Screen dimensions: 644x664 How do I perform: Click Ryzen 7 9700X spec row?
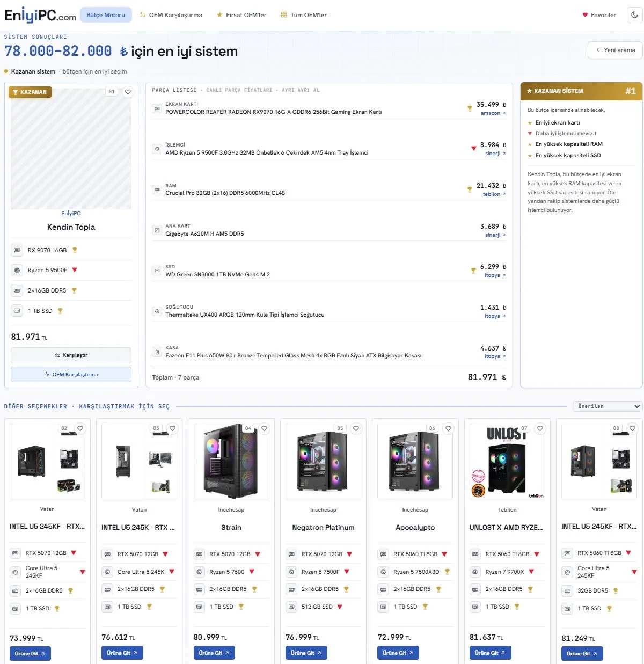point(507,572)
